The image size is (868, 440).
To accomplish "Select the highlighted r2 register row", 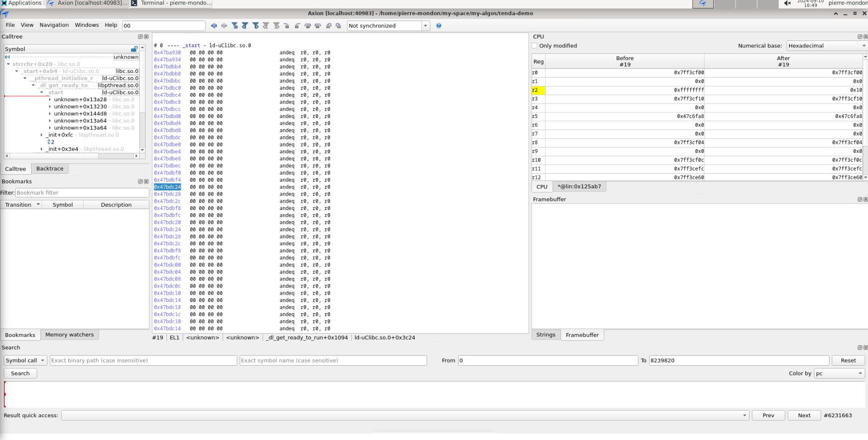I will 697,90.
